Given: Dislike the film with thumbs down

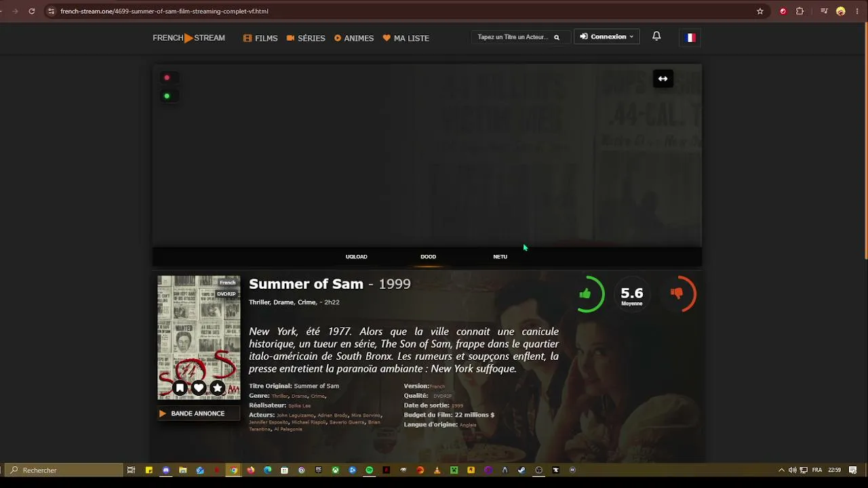Looking at the screenshot, I should coord(677,293).
